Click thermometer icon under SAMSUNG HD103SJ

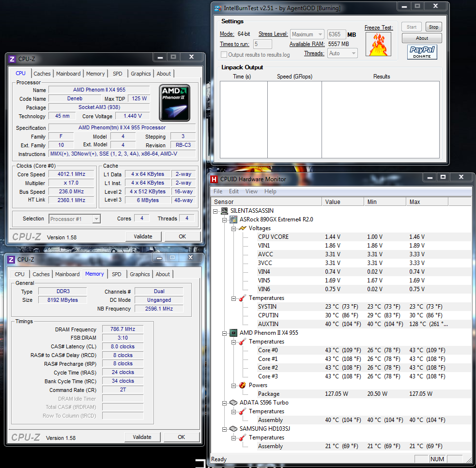(x=242, y=437)
